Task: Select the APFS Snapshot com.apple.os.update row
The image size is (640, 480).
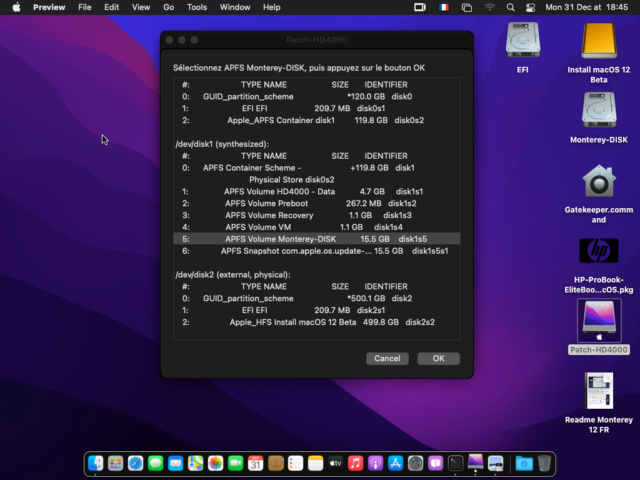Action: point(317,251)
